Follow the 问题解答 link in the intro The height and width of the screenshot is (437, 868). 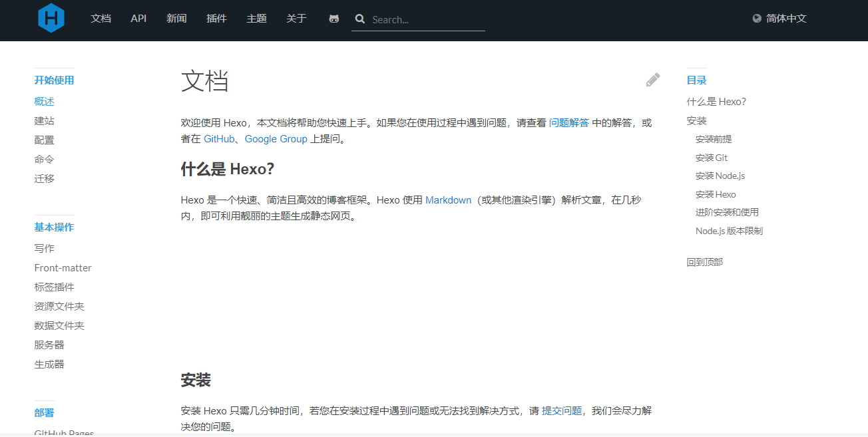[x=569, y=123]
